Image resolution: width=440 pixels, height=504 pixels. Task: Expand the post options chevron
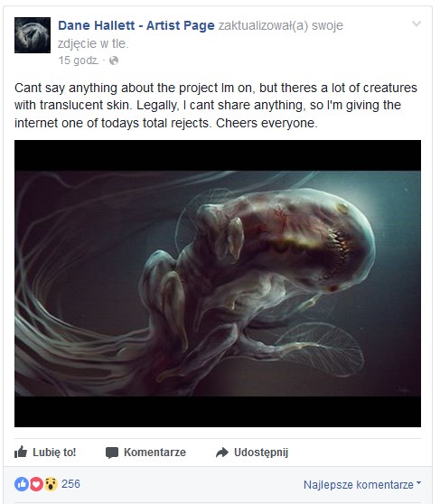(417, 23)
